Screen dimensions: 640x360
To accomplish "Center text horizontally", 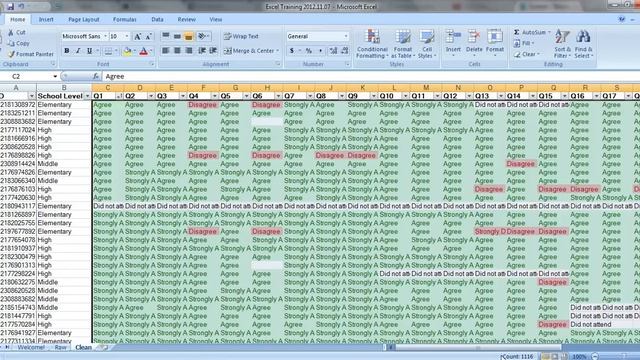I will coord(177,51).
